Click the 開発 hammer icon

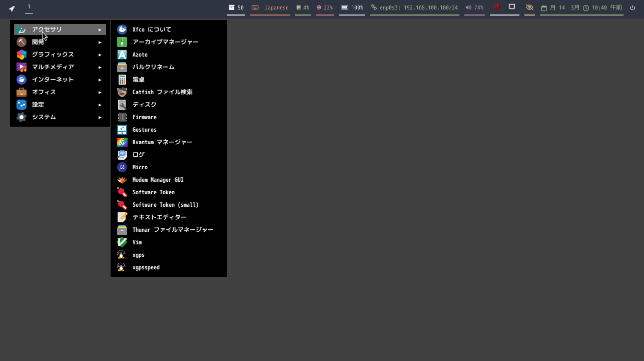22,42
